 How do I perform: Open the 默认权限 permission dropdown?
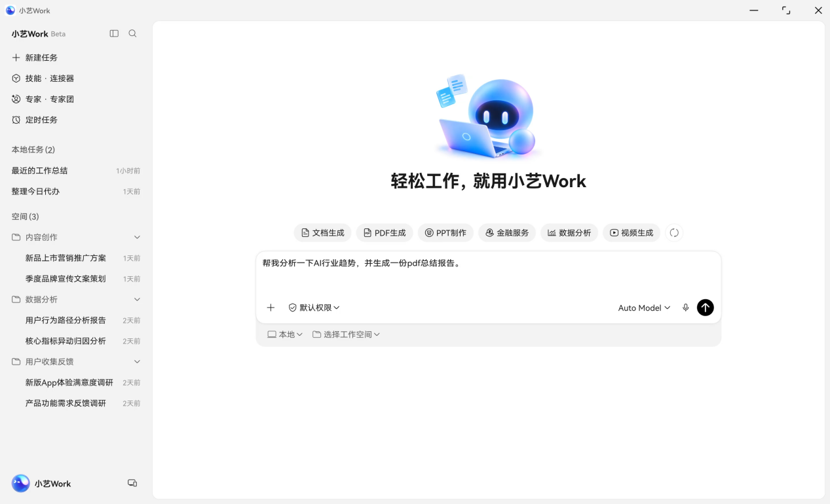click(x=314, y=308)
